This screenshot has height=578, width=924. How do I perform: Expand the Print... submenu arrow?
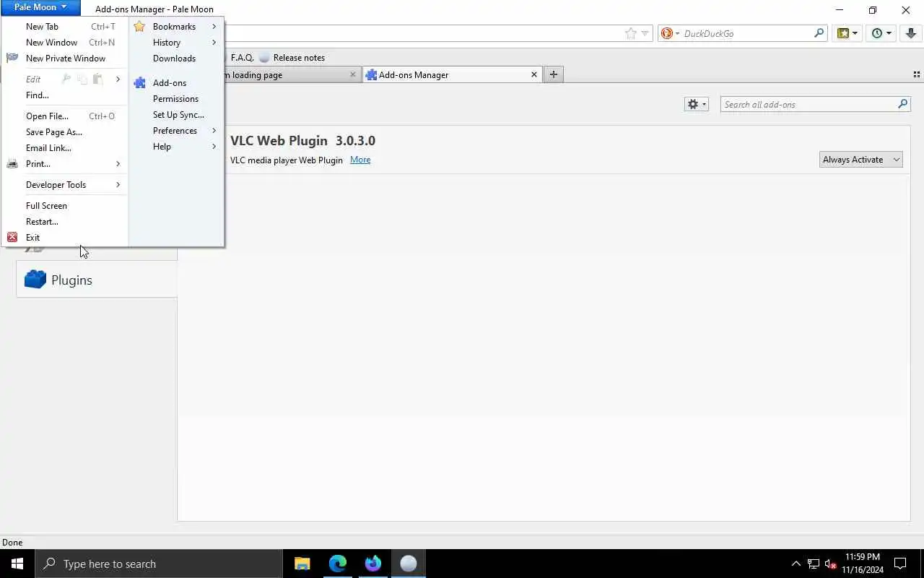pyautogui.click(x=118, y=164)
